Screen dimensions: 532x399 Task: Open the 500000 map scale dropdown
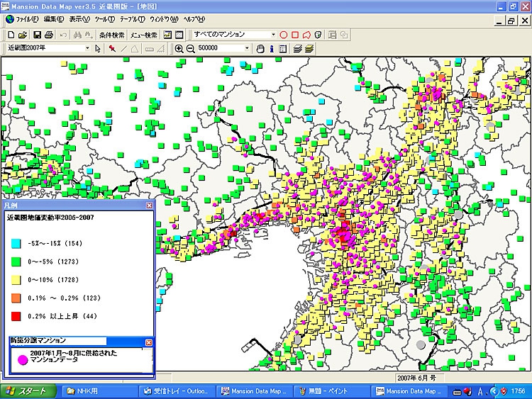[247, 48]
